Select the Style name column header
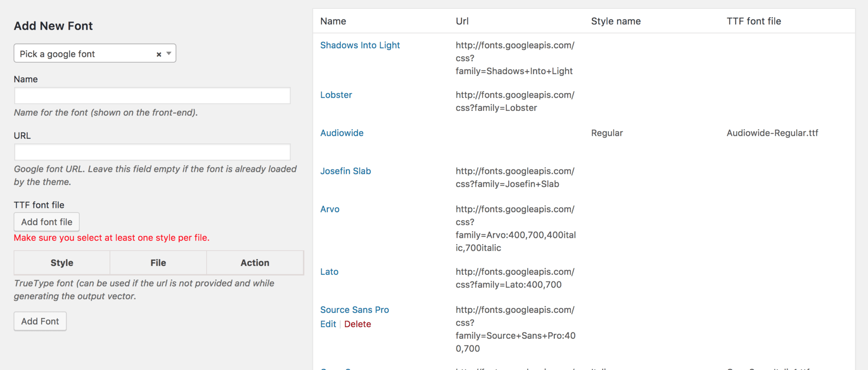 point(616,21)
